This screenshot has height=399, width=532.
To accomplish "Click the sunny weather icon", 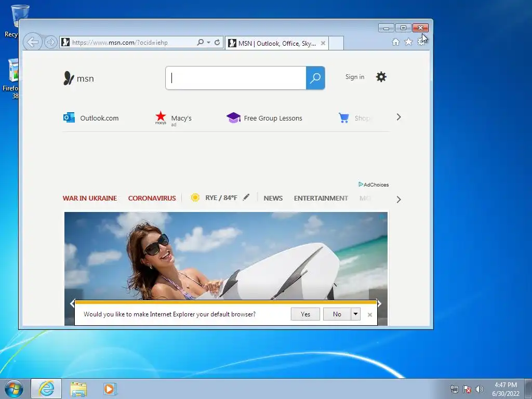I will click(x=195, y=197).
